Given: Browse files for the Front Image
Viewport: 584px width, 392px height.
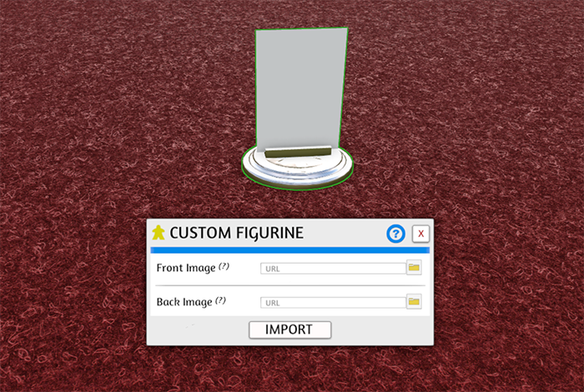Looking at the screenshot, I should (x=414, y=268).
